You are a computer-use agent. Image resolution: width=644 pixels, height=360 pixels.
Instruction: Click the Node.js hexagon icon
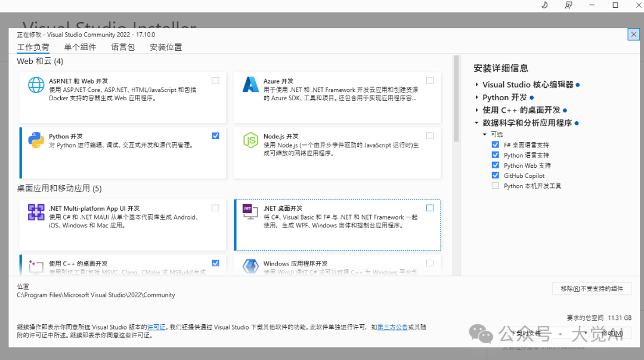coord(250,140)
